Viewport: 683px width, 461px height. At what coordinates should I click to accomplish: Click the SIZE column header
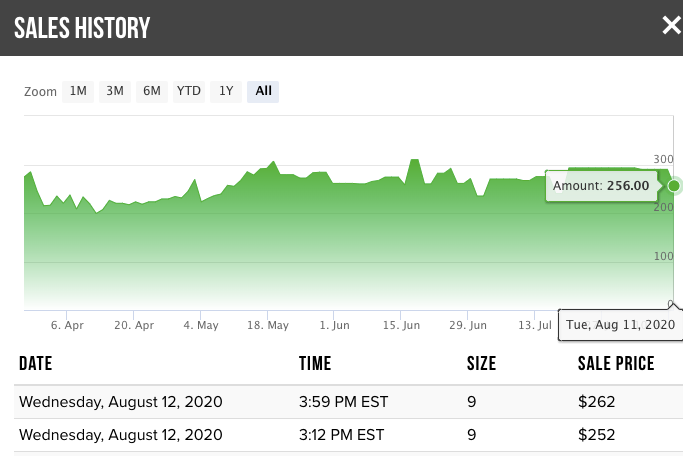click(x=483, y=364)
